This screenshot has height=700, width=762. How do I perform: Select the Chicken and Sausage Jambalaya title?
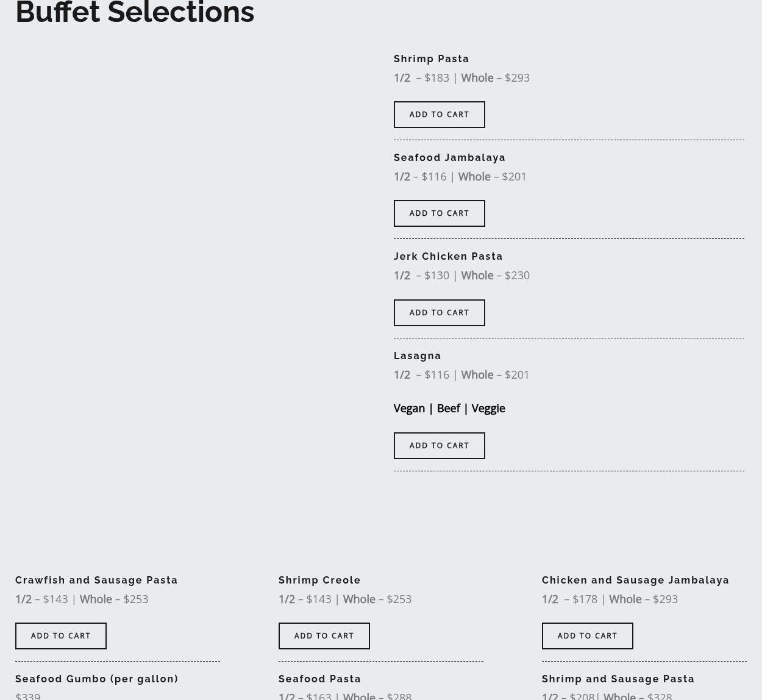pyautogui.click(x=635, y=580)
